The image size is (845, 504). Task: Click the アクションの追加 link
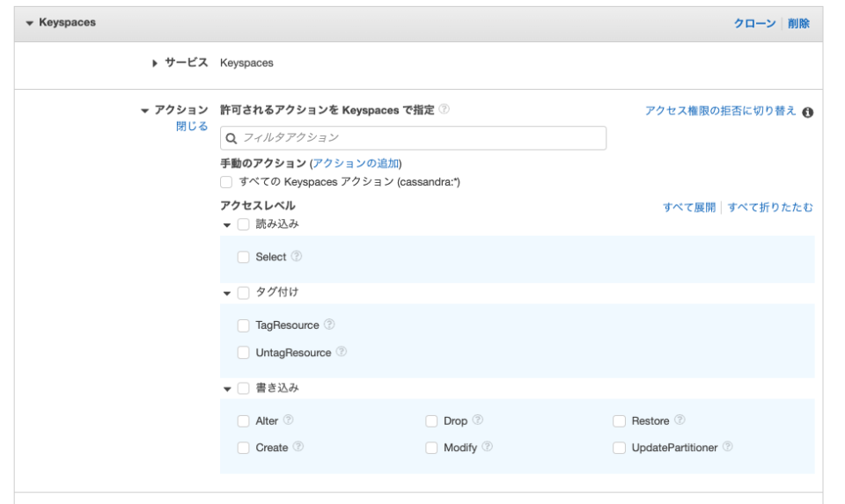coord(356,163)
